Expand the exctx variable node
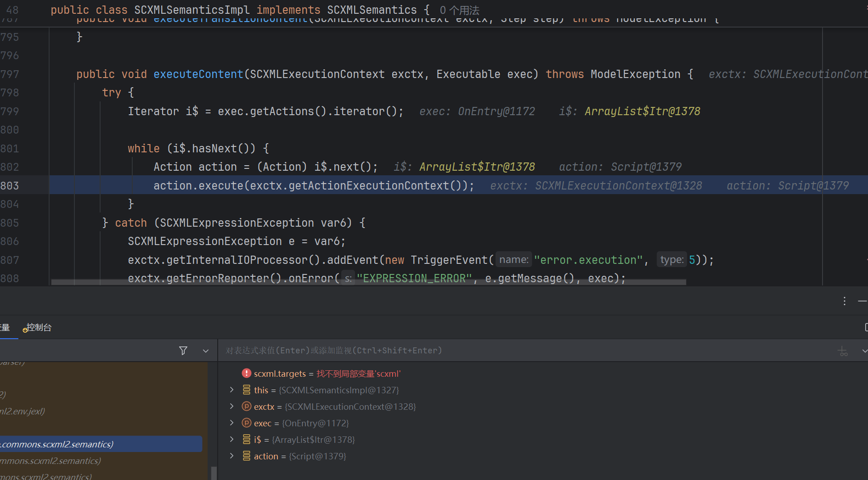 tap(232, 407)
